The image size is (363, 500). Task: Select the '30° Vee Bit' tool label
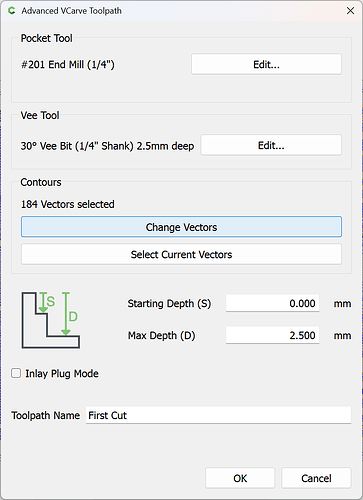(x=107, y=146)
